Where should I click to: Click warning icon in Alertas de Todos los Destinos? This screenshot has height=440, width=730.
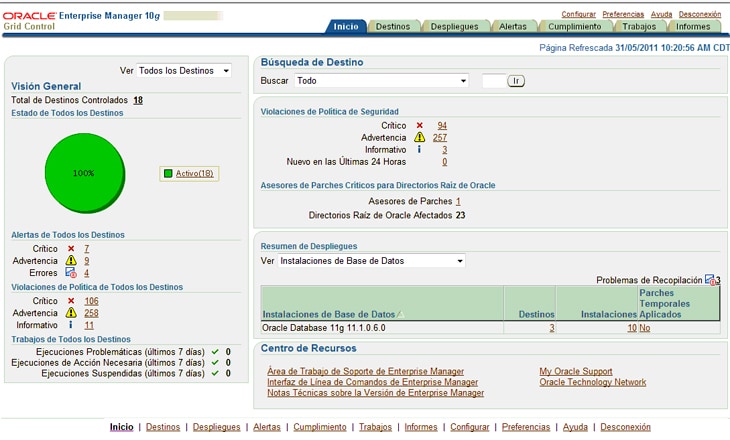pyautogui.click(x=71, y=260)
